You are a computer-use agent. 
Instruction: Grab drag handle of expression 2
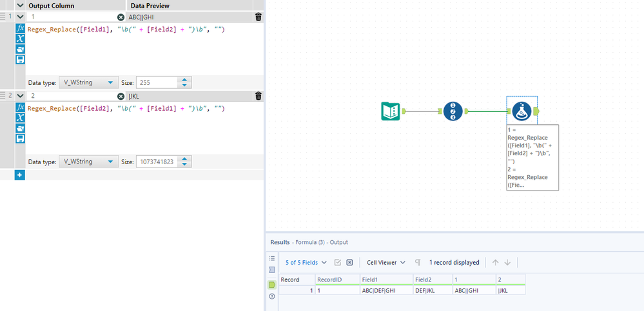coord(3,96)
